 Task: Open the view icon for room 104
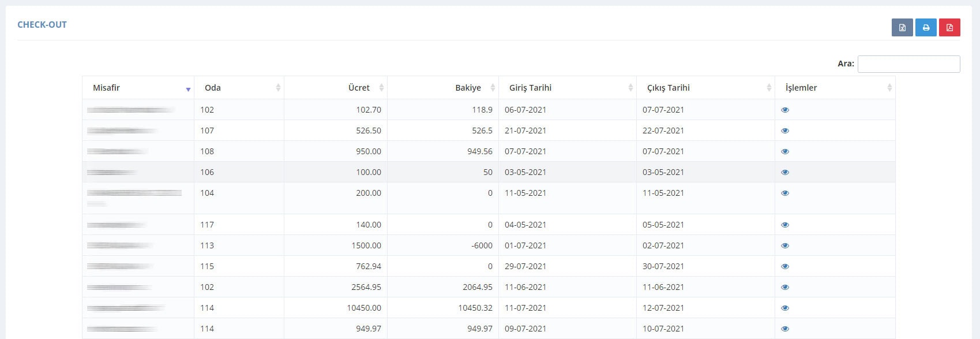tap(785, 193)
